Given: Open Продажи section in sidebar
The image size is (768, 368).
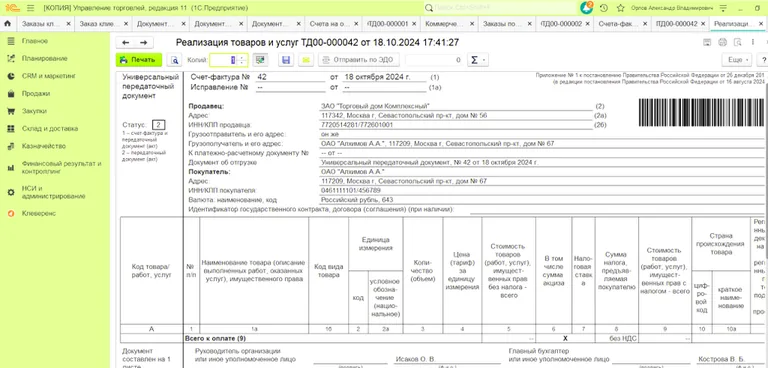Looking at the screenshot, I should (x=36, y=94).
